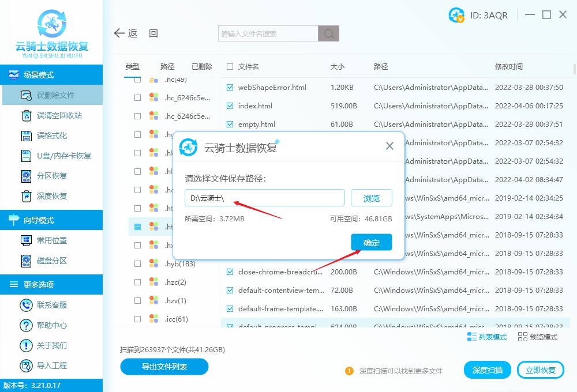Switch to the 类型 tab
This screenshot has height=392, width=577.
coord(133,66)
